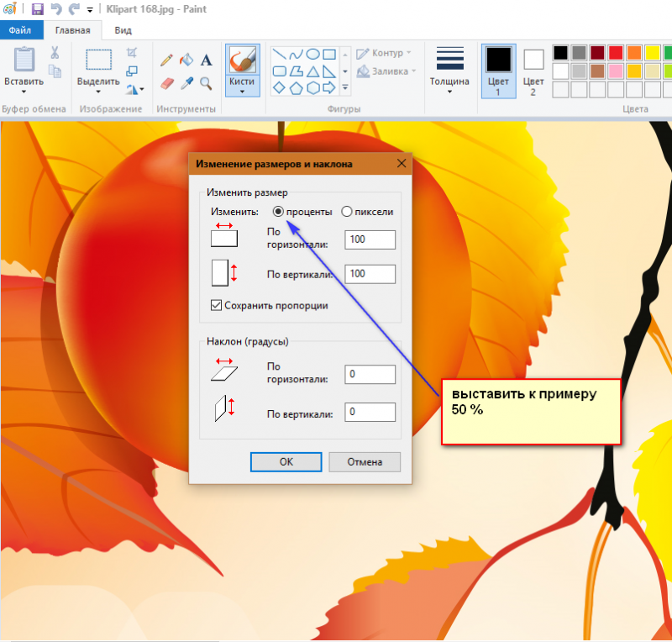Click the Crop icon in Изображение group
This screenshot has width=672, height=642.
pyautogui.click(x=132, y=53)
